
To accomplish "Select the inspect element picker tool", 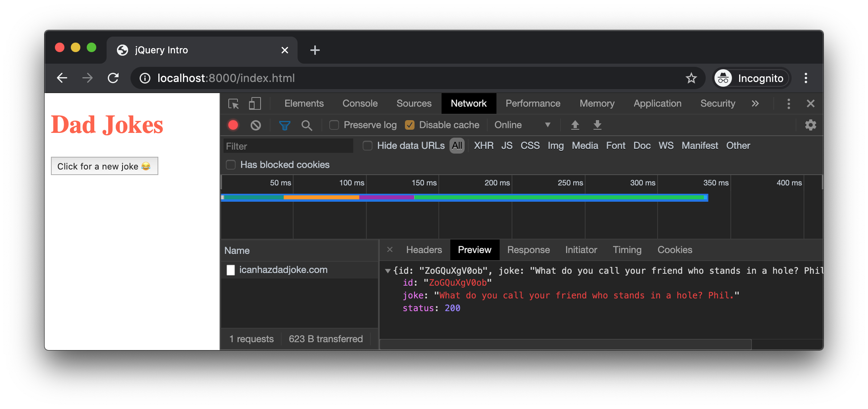I will (234, 104).
